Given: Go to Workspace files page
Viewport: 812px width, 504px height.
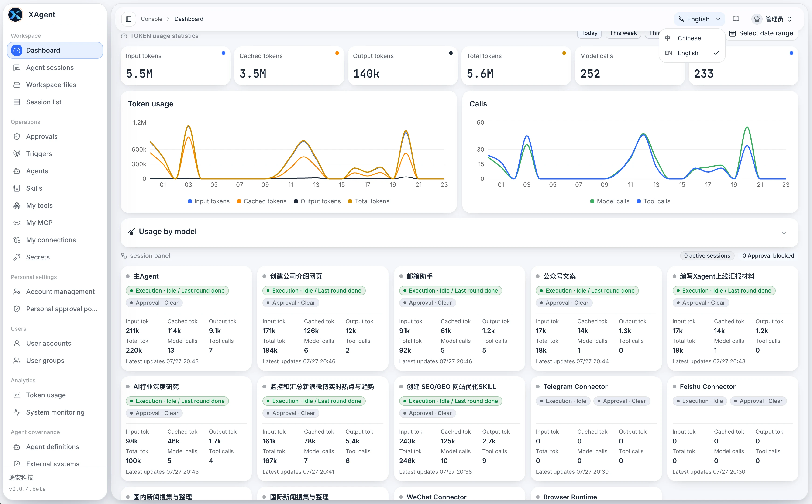Looking at the screenshot, I should pos(55,85).
